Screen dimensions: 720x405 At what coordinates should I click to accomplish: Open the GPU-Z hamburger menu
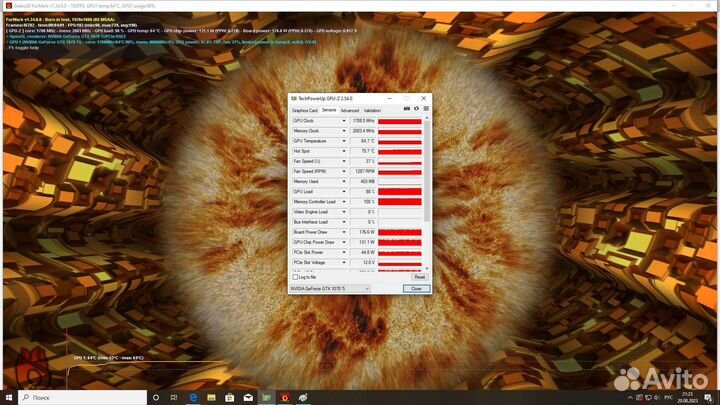(426, 109)
